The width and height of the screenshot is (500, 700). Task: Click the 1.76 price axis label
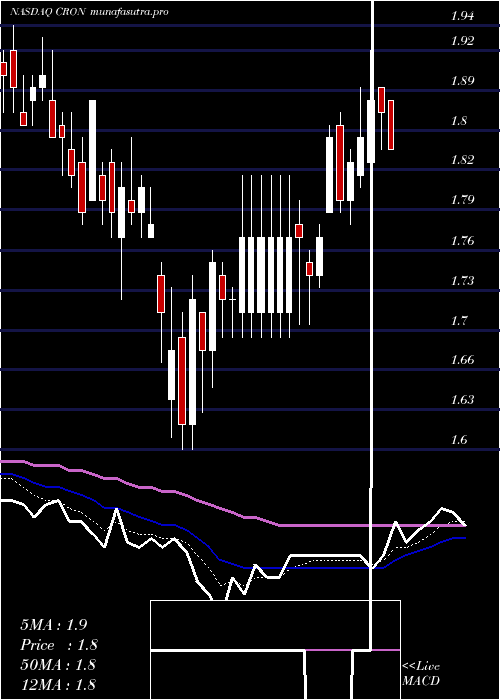click(462, 241)
